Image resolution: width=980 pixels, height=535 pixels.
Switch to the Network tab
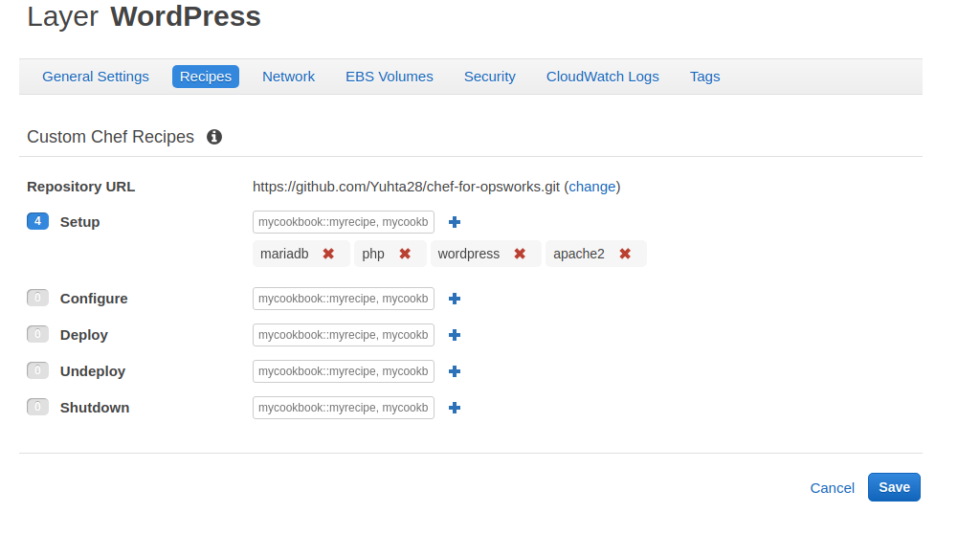[288, 77]
